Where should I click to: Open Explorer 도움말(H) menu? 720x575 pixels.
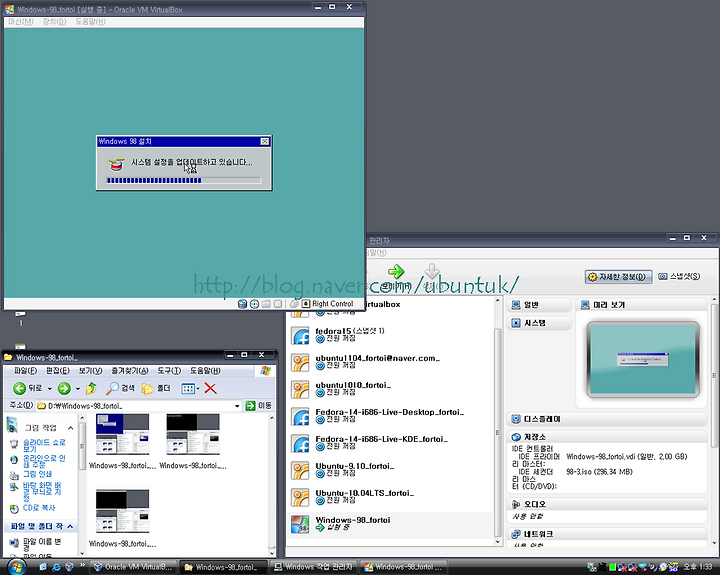click(x=205, y=371)
